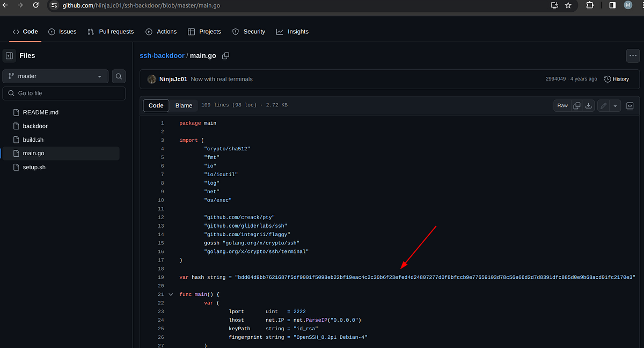View file History
This screenshot has width=644, height=348.
click(x=617, y=79)
